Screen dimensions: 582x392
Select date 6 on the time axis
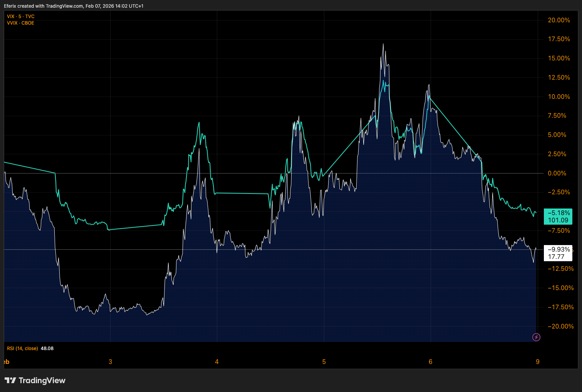coord(431,362)
